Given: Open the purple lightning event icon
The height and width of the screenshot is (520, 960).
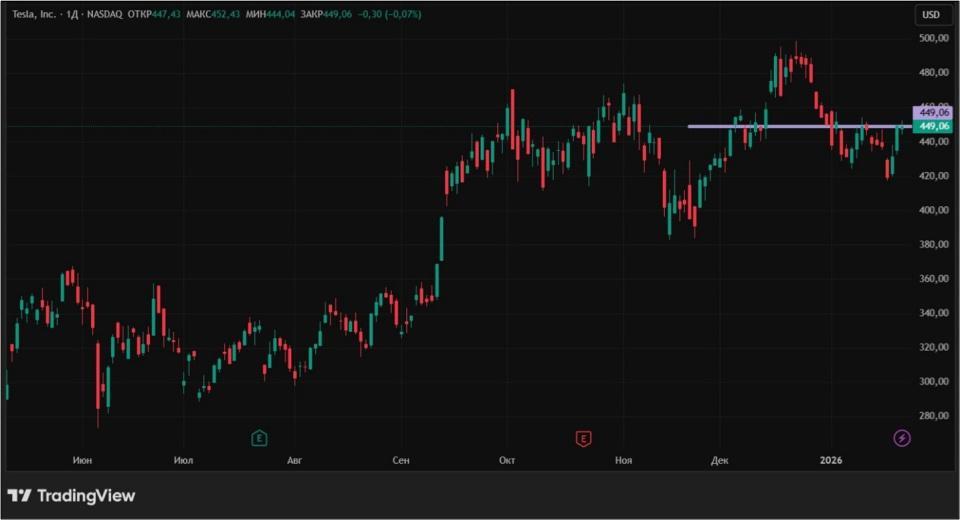Looking at the screenshot, I should (x=901, y=437).
